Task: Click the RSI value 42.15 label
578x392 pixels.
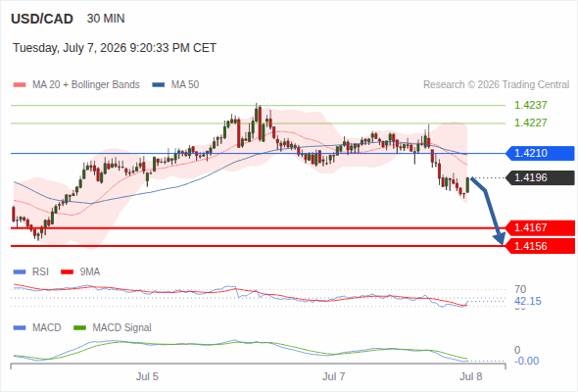Action: point(528,301)
